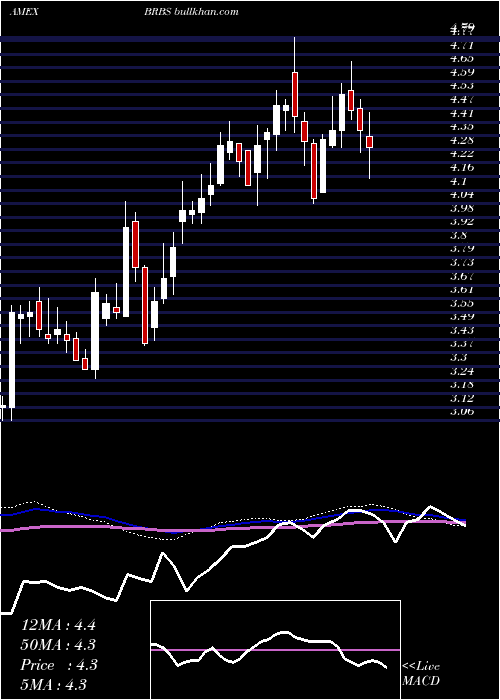Click the 3.24 price level label

click(x=462, y=371)
